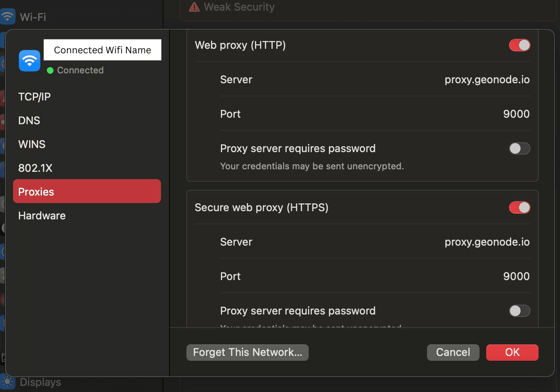Image resolution: width=560 pixels, height=392 pixels.
Task: Switch to the DNS settings
Action: 29,121
